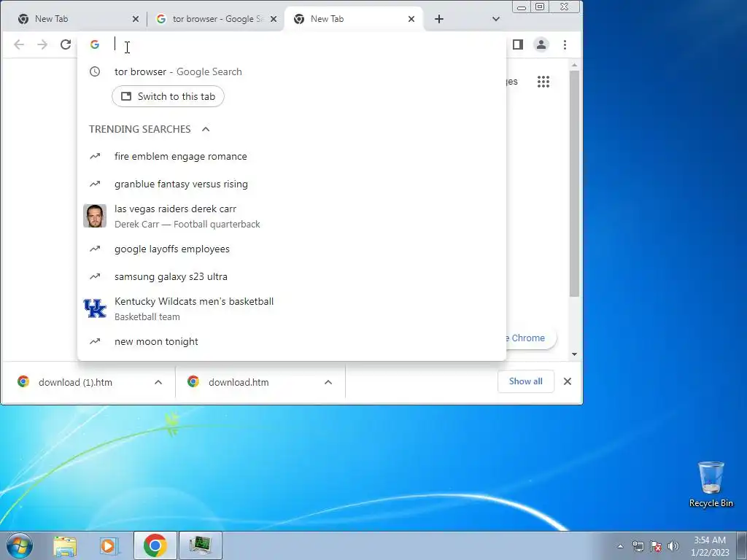Open a new tab with plus button
Screen dimensions: 747x560
[439, 19]
